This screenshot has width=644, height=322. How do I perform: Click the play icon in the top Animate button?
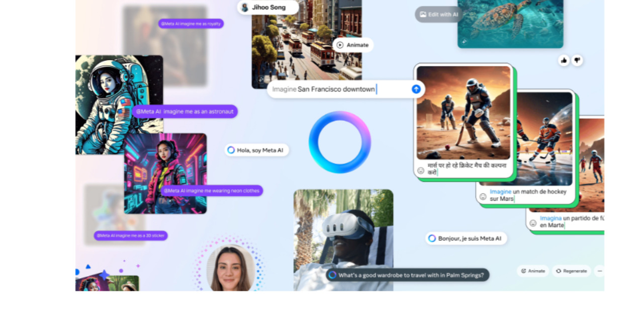click(x=340, y=45)
